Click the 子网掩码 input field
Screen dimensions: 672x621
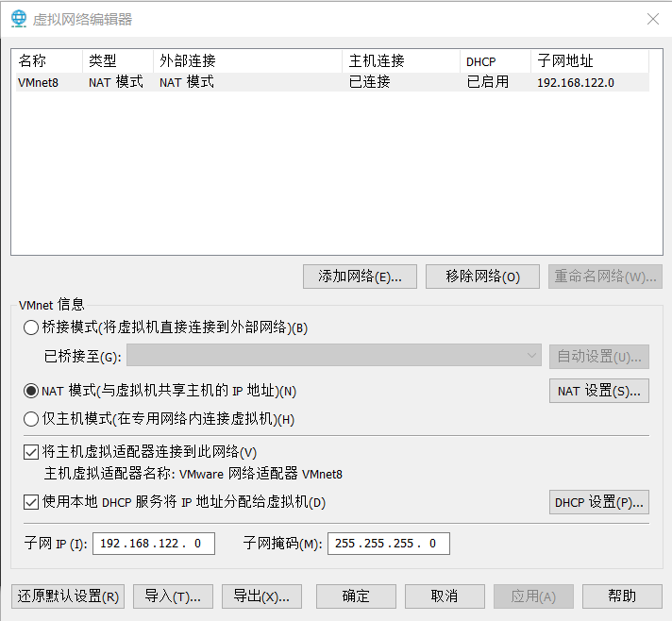coord(388,544)
